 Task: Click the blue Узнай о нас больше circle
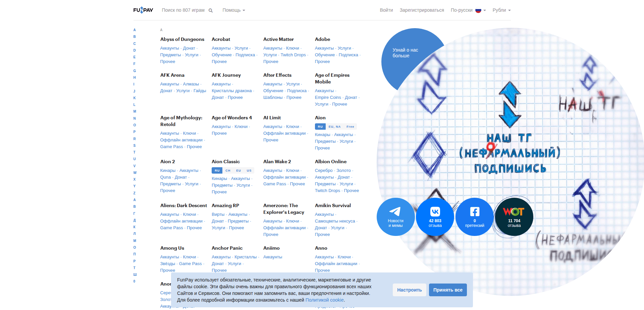405,54
